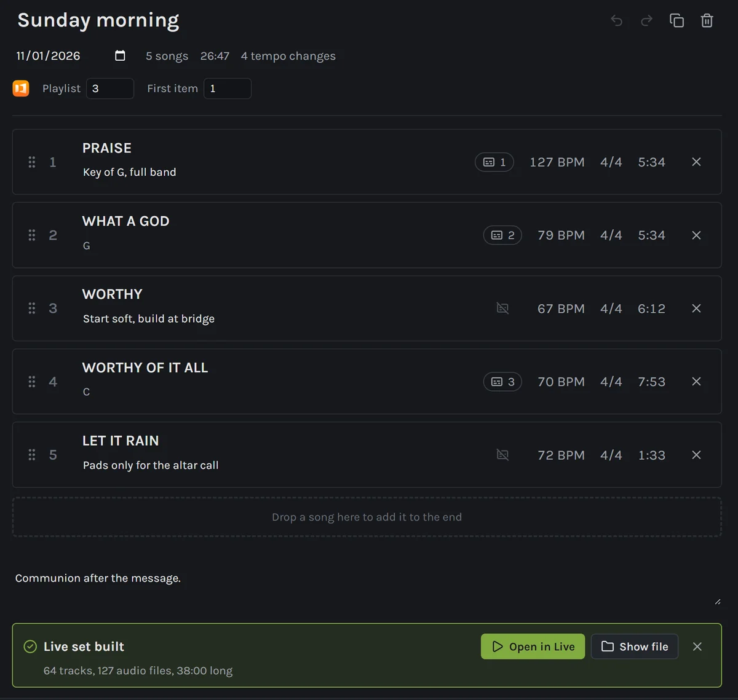
Task: Select the WORTHY OF IT ALL title
Action: tap(145, 368)
